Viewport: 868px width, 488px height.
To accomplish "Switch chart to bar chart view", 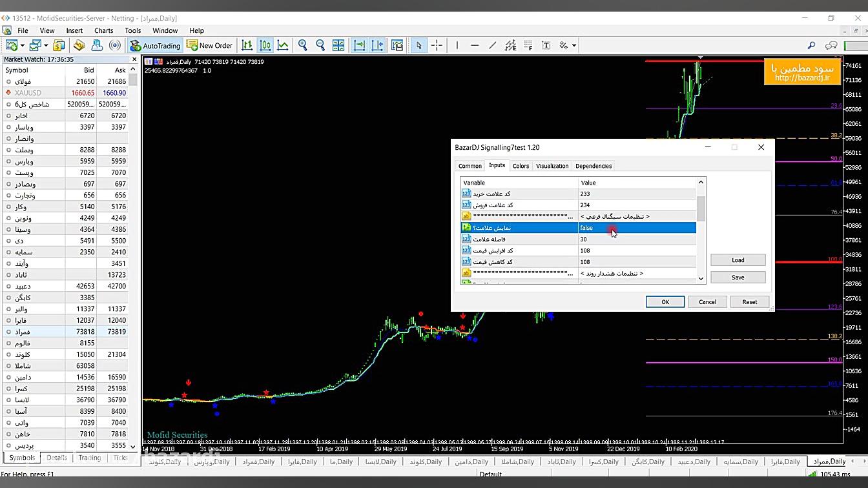I will click(x=247, y=45).
